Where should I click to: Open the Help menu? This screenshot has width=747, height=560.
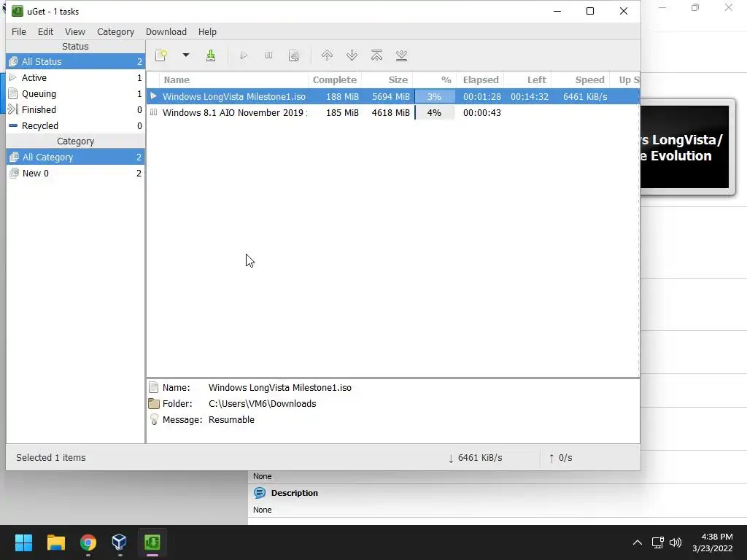[207, 32]
